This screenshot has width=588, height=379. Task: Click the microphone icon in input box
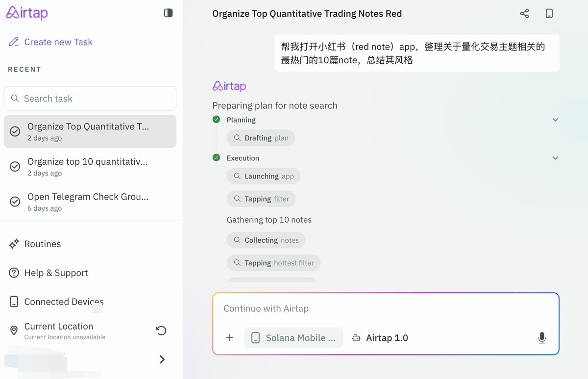[541, 338]
